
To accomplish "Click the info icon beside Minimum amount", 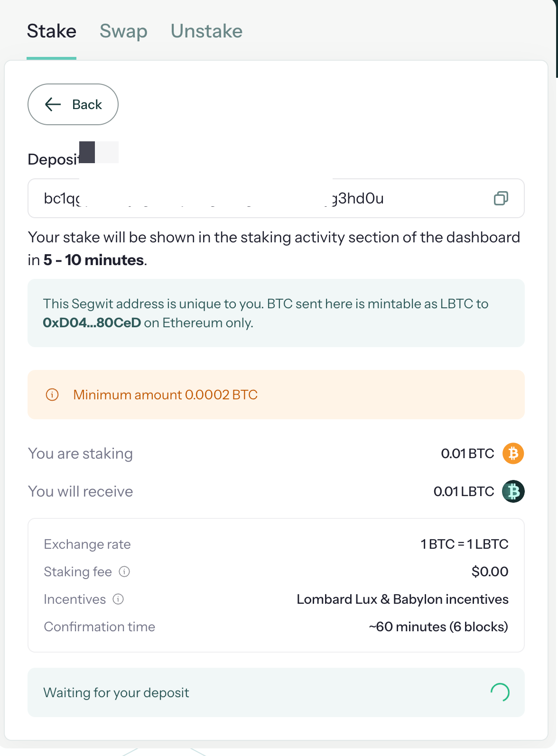I will coord(52,395).
